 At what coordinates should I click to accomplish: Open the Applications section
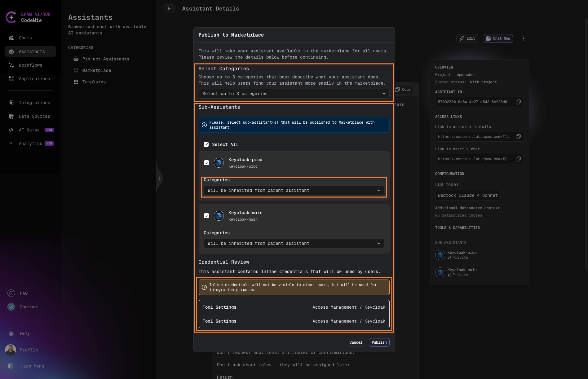click(34, 79)
